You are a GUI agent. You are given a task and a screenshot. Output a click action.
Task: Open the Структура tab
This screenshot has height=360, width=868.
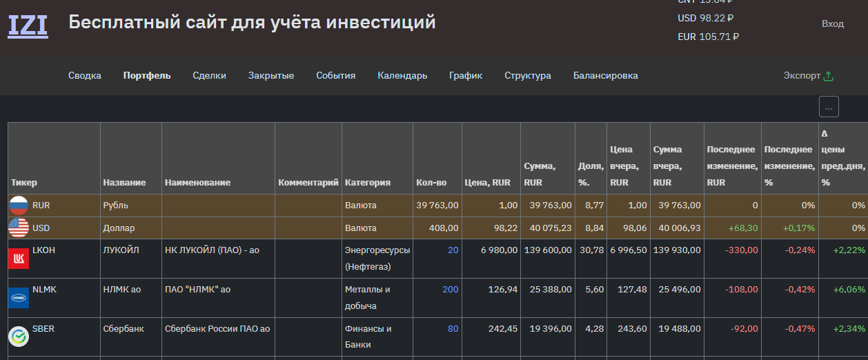tap(528, 76)
